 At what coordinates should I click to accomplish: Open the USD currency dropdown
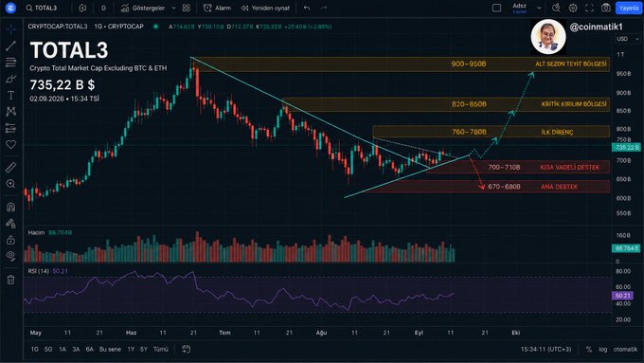click(x=628, y=39)
